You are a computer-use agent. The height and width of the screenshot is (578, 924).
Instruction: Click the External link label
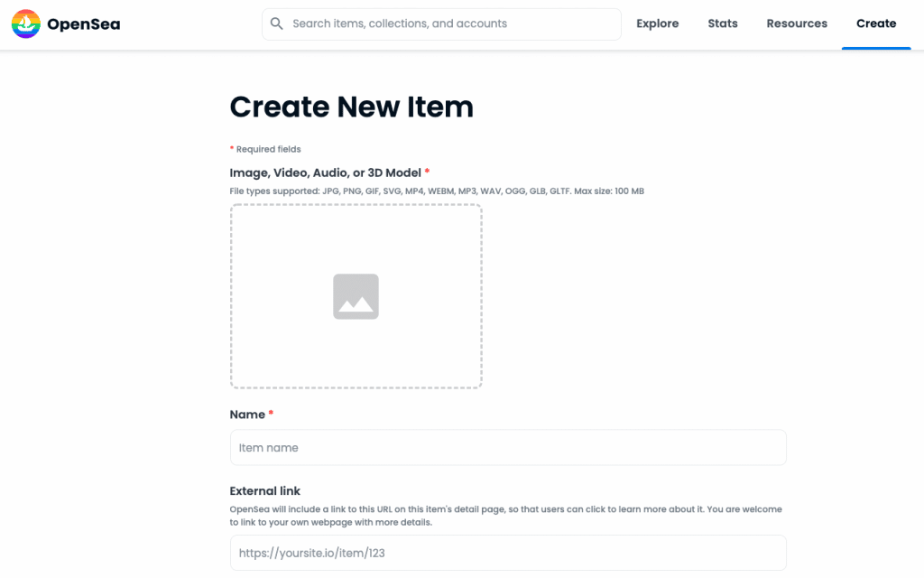[x=264, y=490]
